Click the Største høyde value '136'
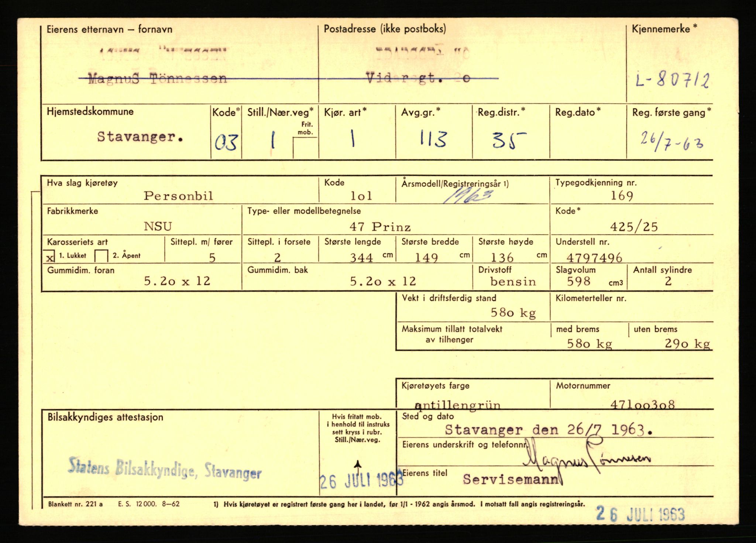Screen dimensions: 756x543 502,257
